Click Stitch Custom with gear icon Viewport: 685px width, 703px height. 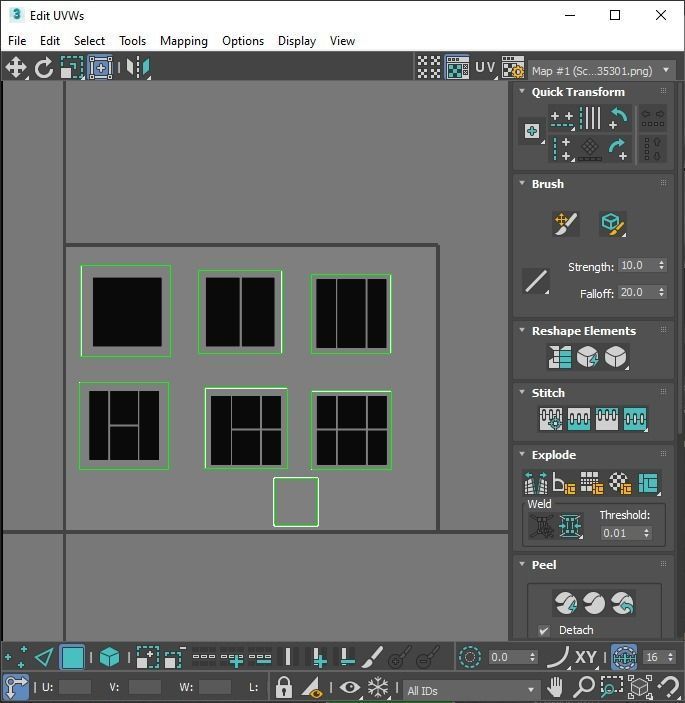(551, 419)
